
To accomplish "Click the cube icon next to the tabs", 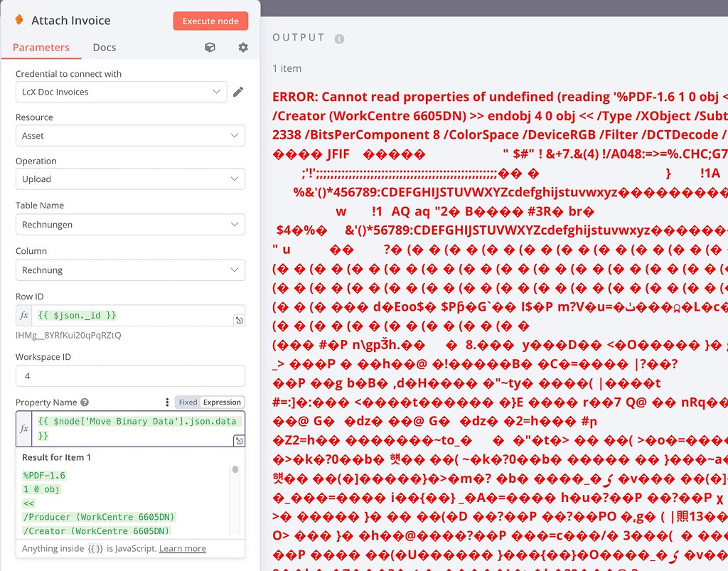I will (x=210, y=46).
